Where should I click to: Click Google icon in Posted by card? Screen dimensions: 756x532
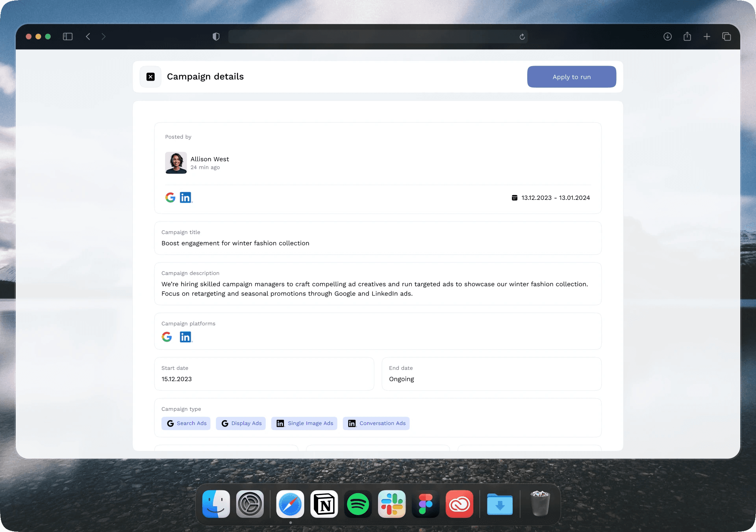(170, 198)
